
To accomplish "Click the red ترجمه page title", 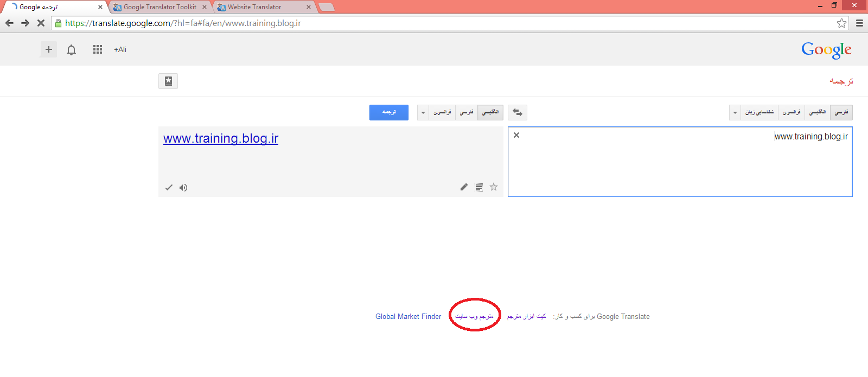I will pyautogui.click(x=841, y=81).
